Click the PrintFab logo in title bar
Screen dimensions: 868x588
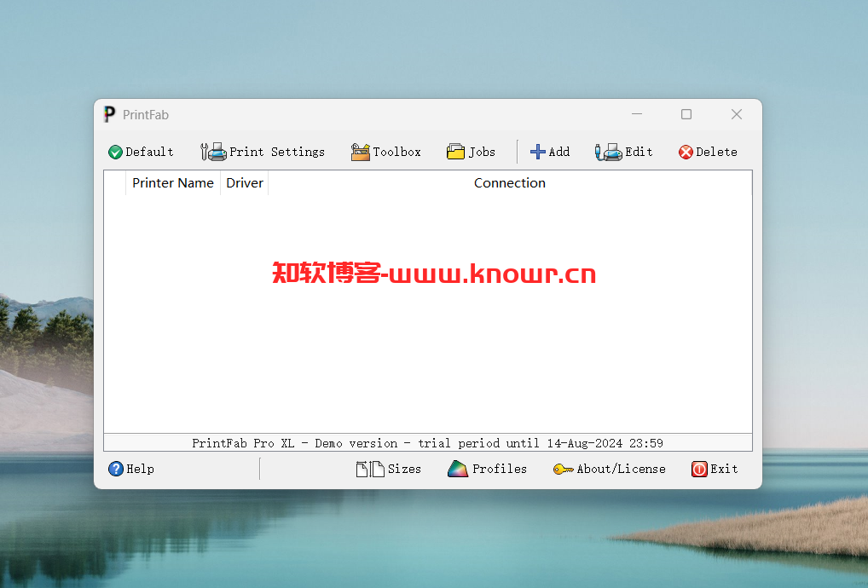click(110, 114)
